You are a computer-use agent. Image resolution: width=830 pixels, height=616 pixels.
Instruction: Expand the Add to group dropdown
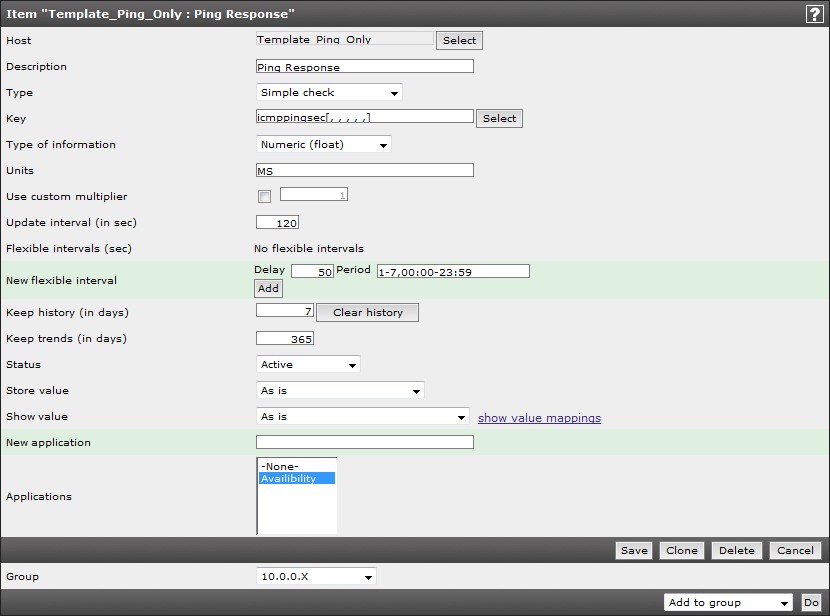[x=728, y=603]
